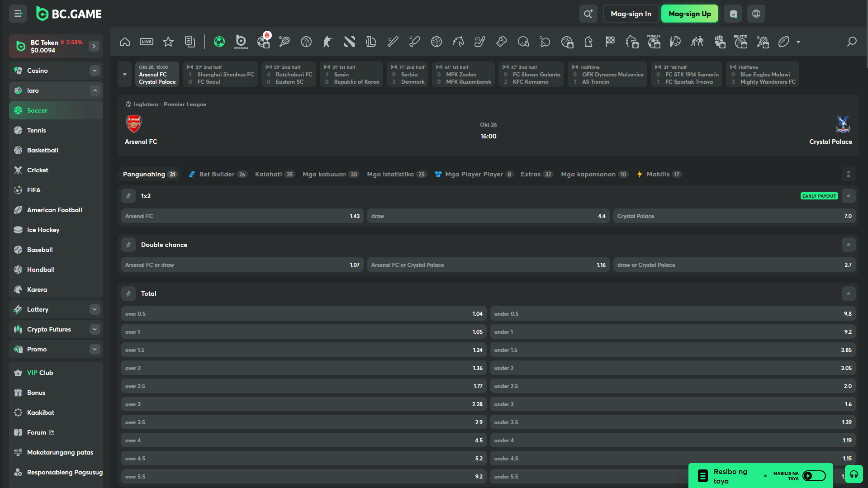Select the League of Legends icon
This screenshot has height=488, width=868.
[371, 42]
